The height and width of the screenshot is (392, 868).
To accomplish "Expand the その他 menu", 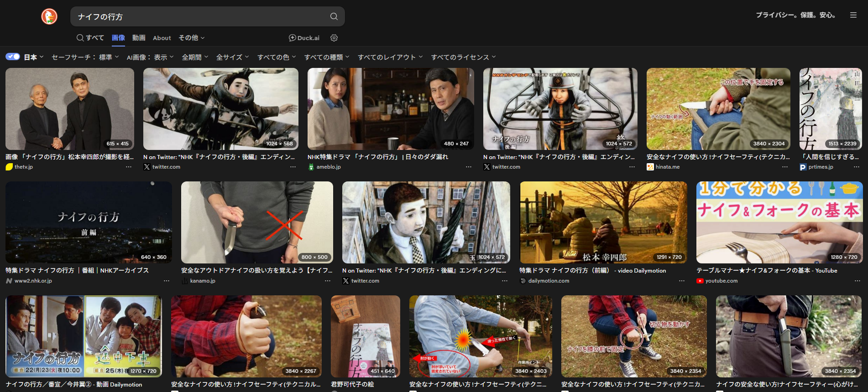I will (x=191, y=38).
